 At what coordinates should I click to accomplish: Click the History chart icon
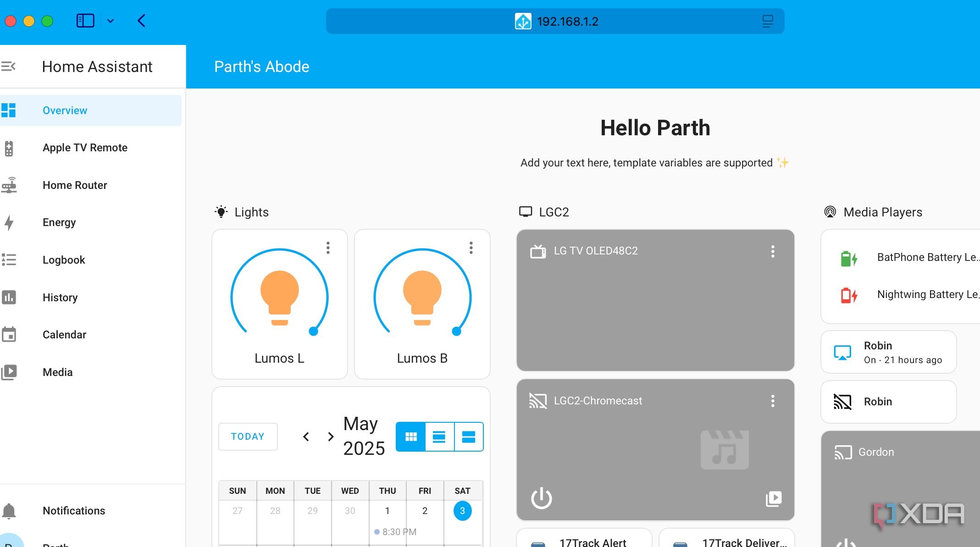(x=9, y=297)
